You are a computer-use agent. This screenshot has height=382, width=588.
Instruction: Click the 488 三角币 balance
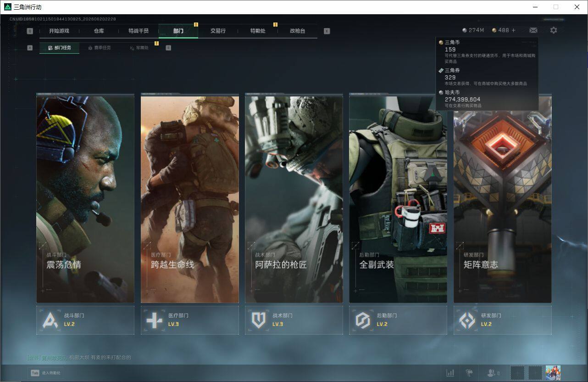tap(500, 30)
